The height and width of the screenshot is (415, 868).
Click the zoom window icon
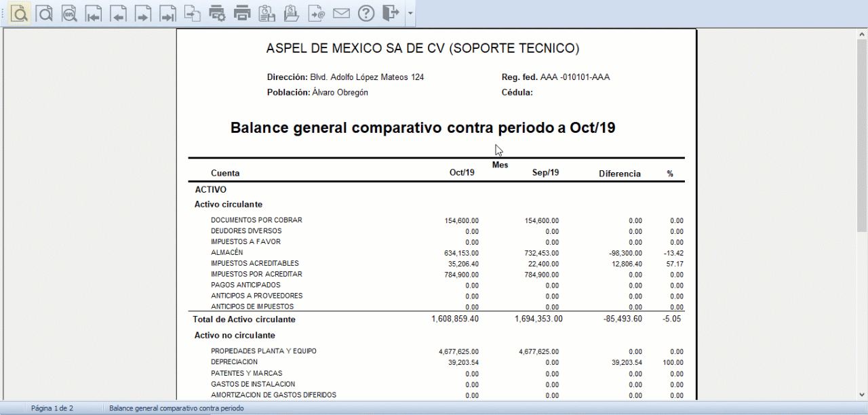click(x=44, y=13)
